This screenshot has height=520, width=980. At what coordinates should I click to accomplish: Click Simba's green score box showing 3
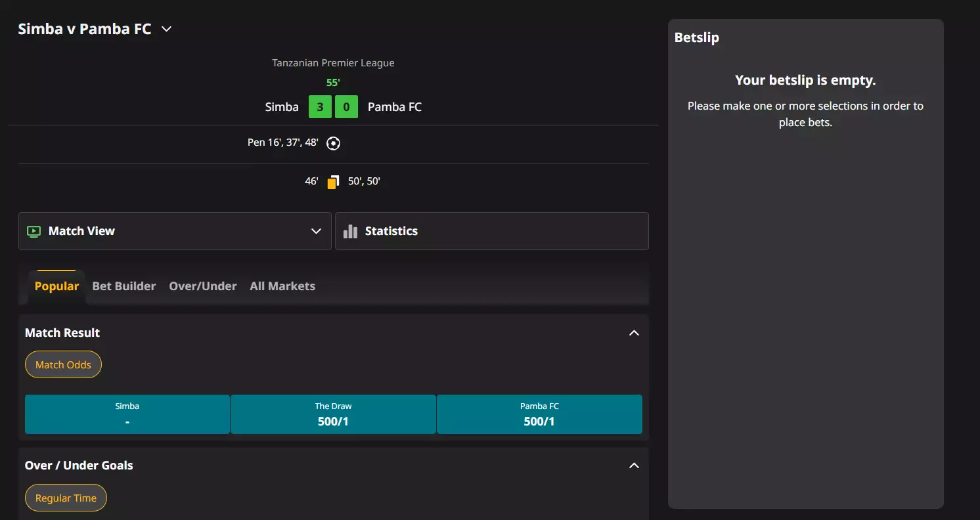point(320,107)
